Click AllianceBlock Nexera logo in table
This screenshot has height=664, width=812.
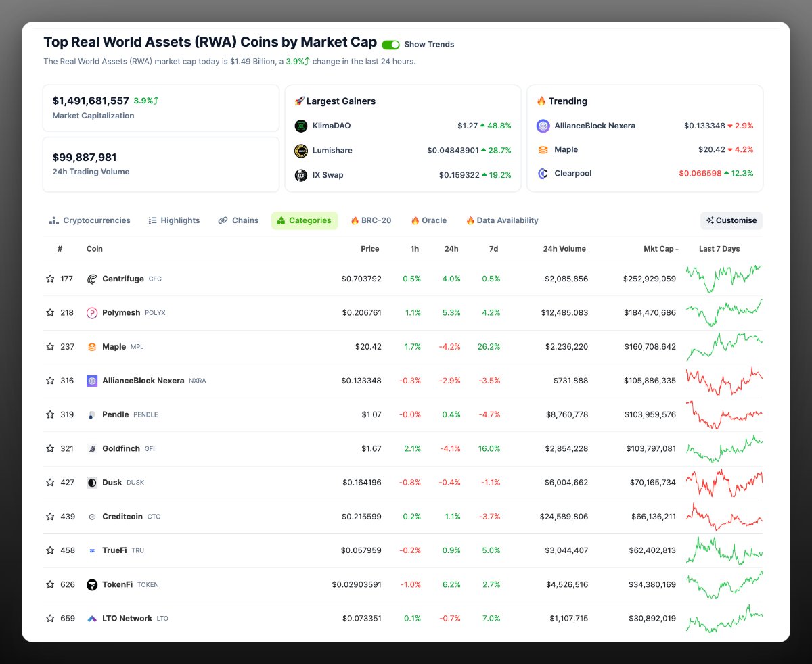pos(92,381)
